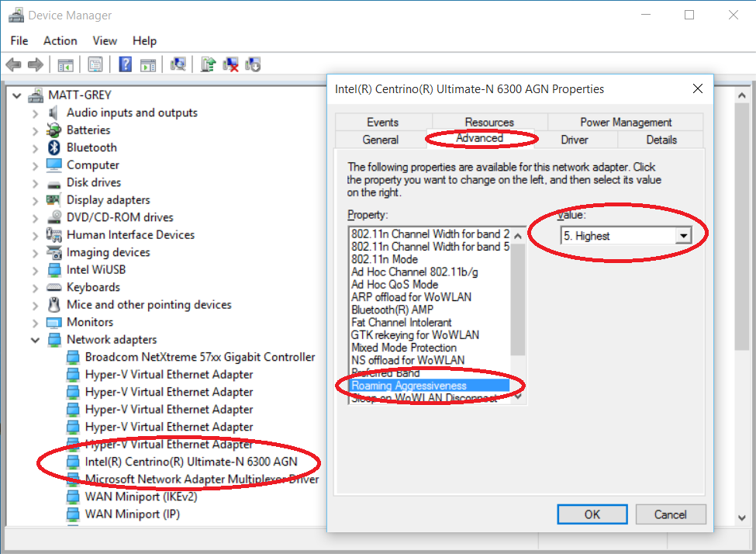
Task: Click the blue Help question mark icon
Action: (x=126, y=64)
